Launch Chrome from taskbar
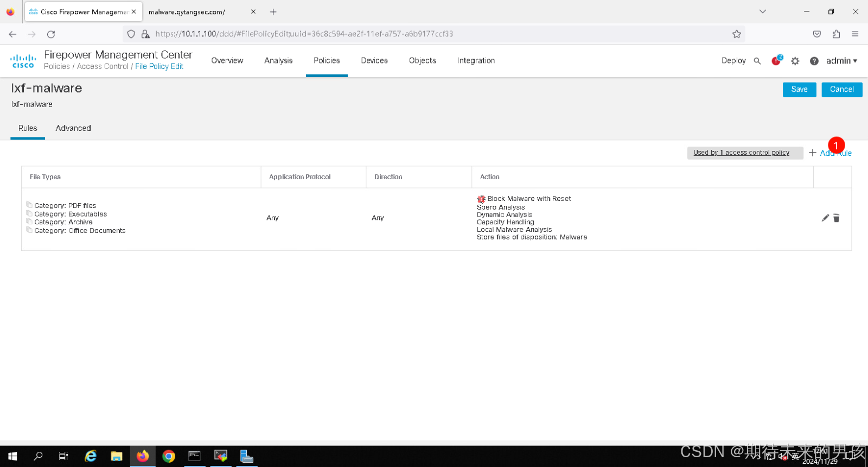The image size is (868, 467). pos(169,456)
